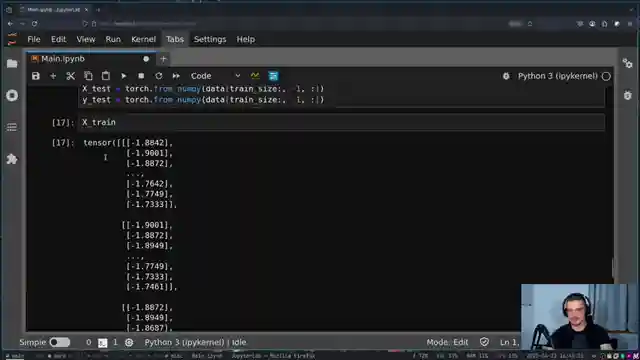This screenshot has height=360, width=640.
Task: Run the selected cell with the play icon
Action: (x=124, y=76)
